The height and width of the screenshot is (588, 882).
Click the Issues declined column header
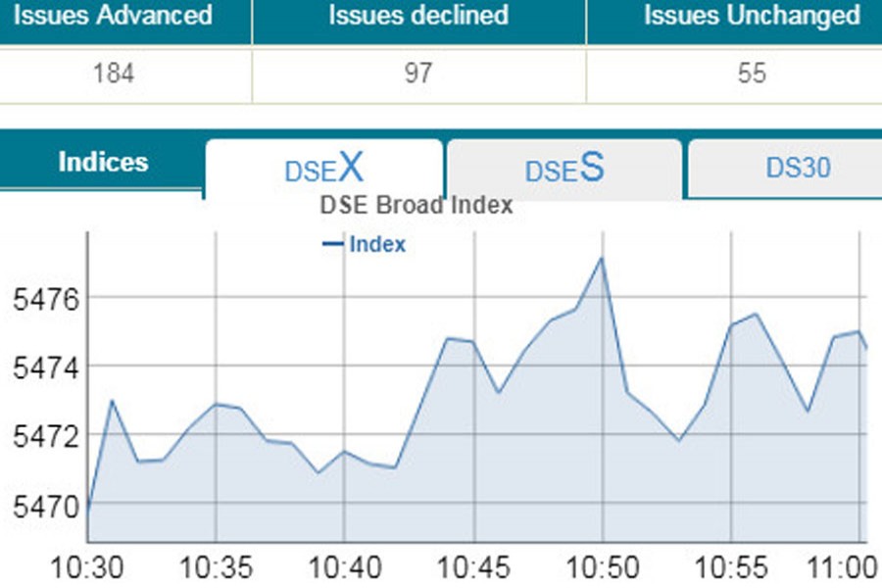coord(418,16)
